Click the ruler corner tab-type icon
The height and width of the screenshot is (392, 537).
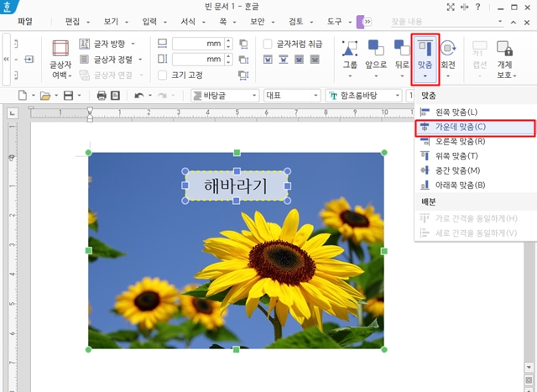[x=13, y=112]
